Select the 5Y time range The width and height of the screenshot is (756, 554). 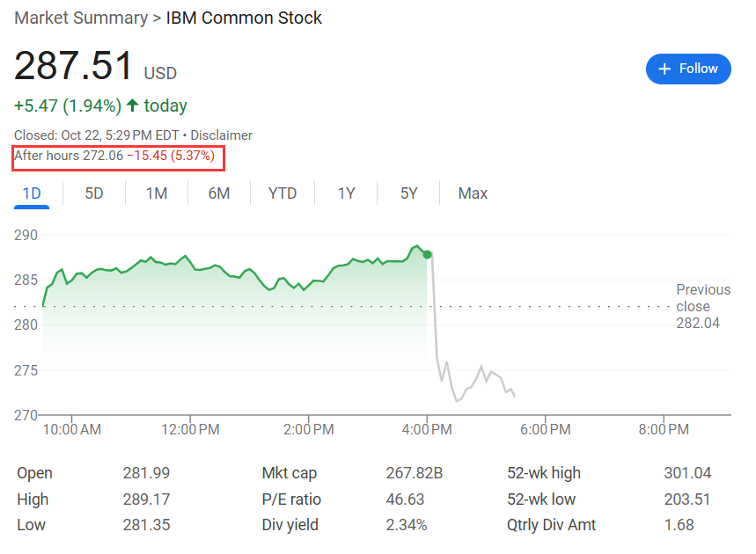[x=408, y=193]
